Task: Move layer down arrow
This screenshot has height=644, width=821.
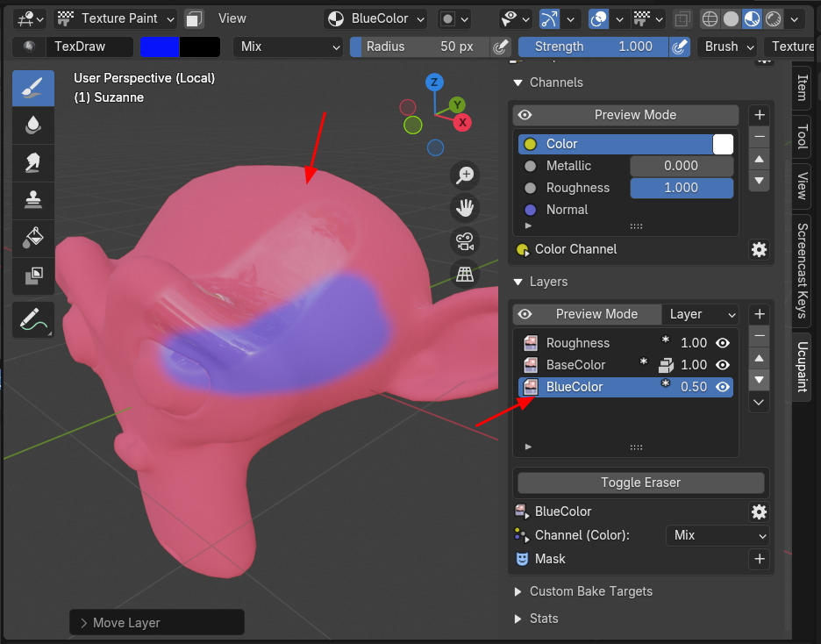Action: [x=760, y=380]
